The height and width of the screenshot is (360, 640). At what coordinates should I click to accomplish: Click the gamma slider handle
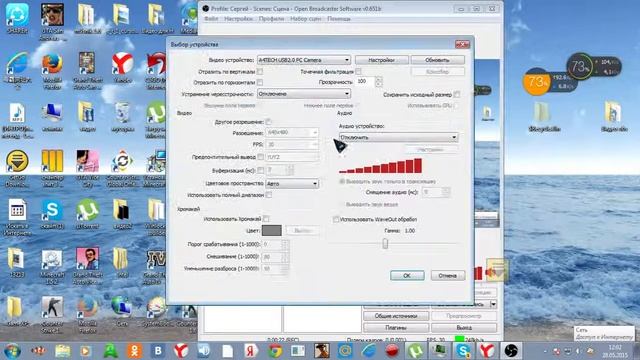pos(385,244)
